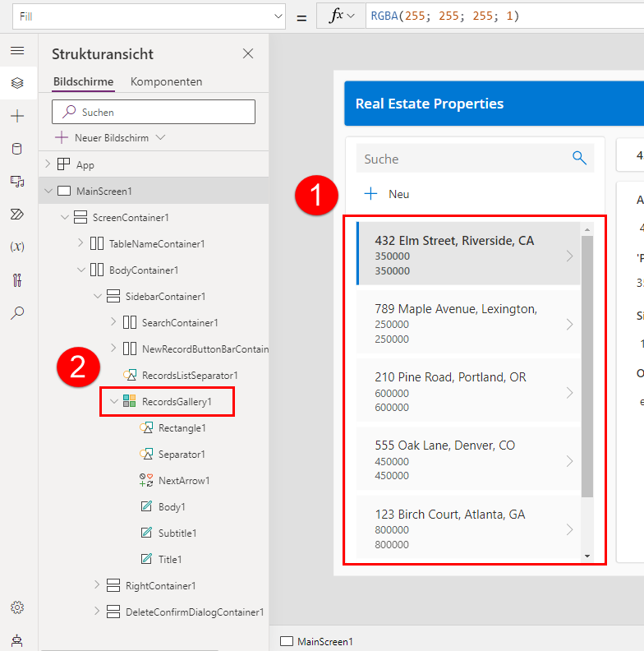Expand NewRecordButtonBarContainer node

[x=113, y=348]
